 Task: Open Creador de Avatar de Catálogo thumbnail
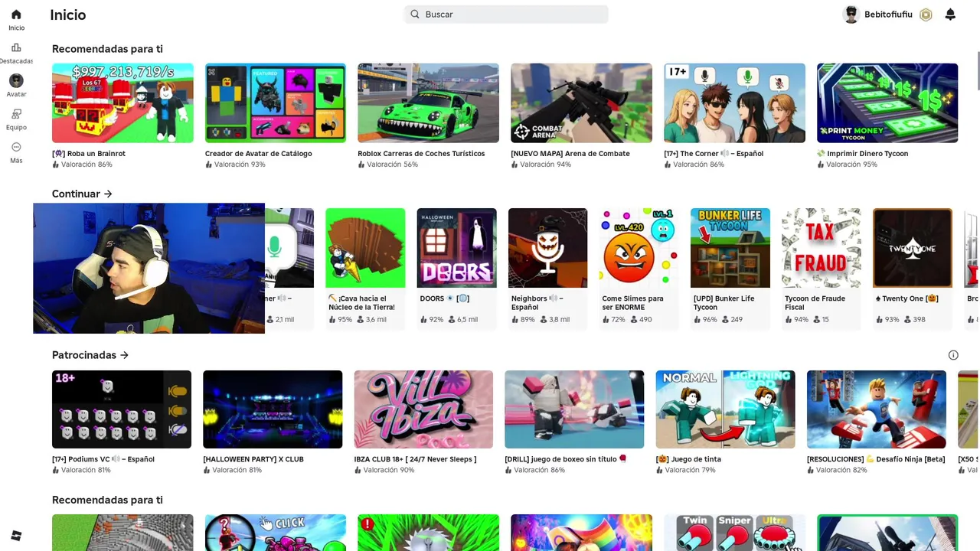coord(276,103)
